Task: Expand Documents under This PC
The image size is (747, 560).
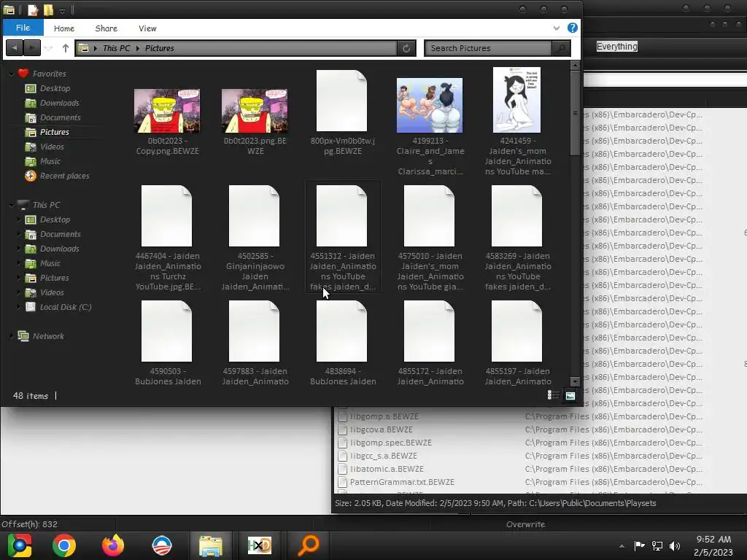Action: point(19,234)
